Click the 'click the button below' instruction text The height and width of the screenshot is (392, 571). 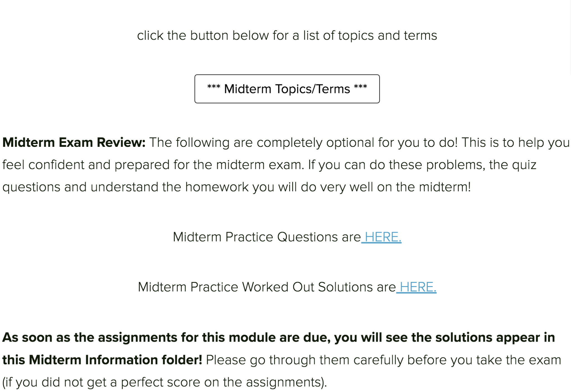point(287,36)
